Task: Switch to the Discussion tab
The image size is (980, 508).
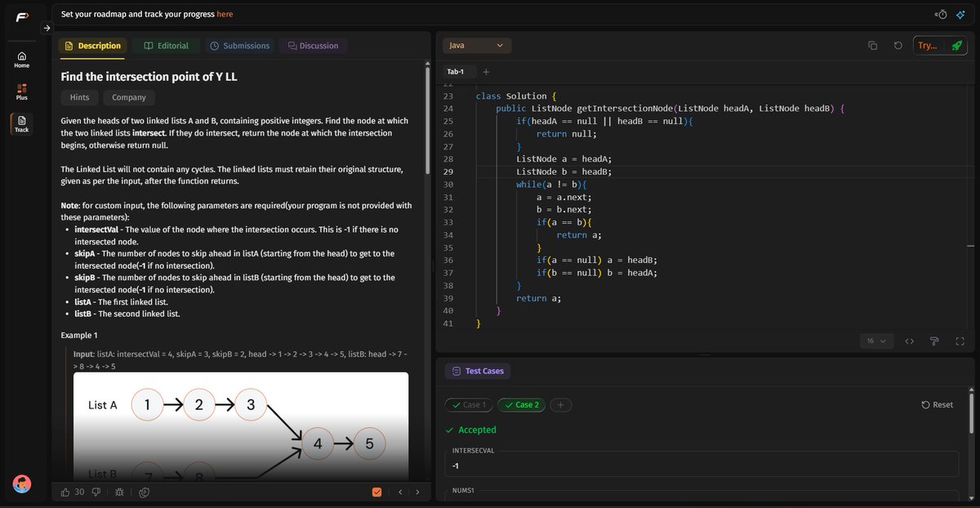Action: (313, 46)
